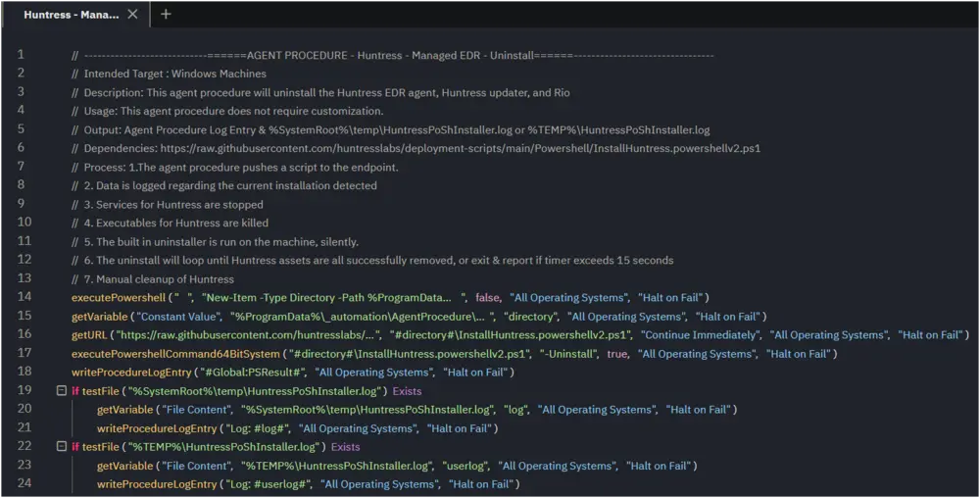The height and width of the screenshot is (498, 980).
Task: Click the "userlog" variable name on line 23
Action: [x=465, y=466]
